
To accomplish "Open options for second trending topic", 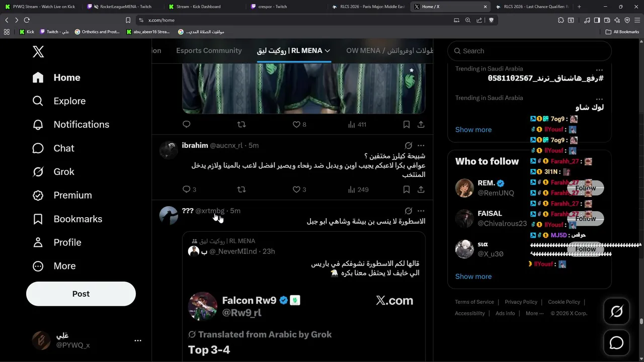I will (x=599, y=99).
